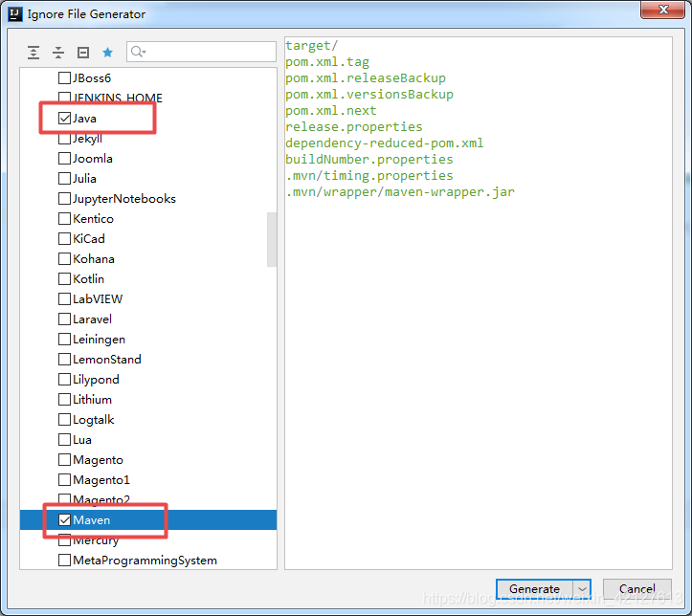Check the Lithium checkbox
The width and height of the screenshot is (692, 616).
(x=64, y=399)
